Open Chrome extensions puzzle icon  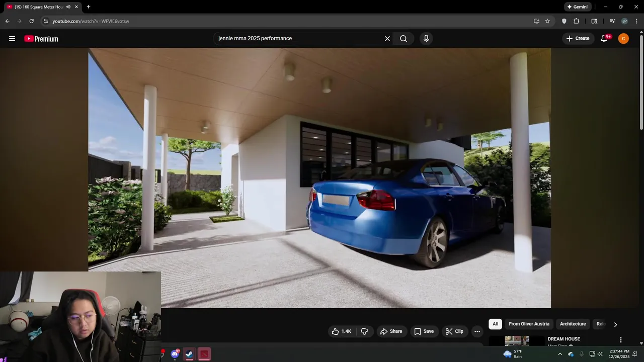pyautogui.click(x=577, y=21)
